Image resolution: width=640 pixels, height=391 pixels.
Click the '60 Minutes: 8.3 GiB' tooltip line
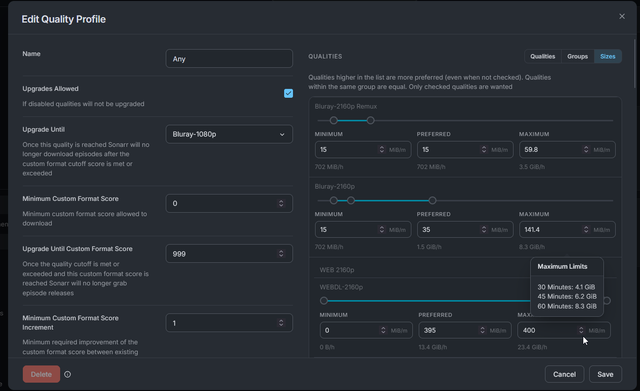567,306
